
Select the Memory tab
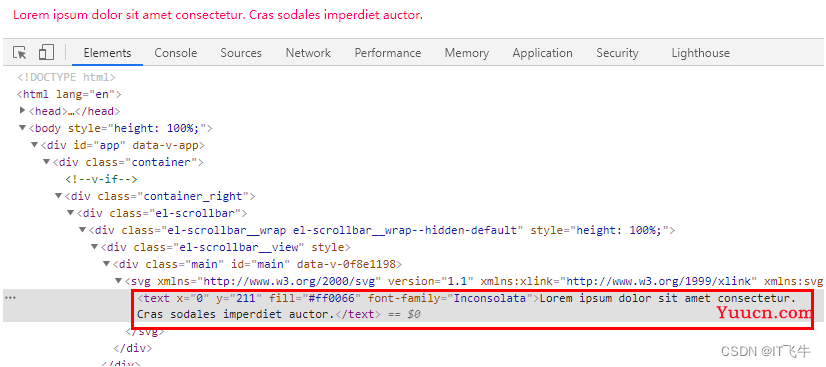[x=467, y=53]
